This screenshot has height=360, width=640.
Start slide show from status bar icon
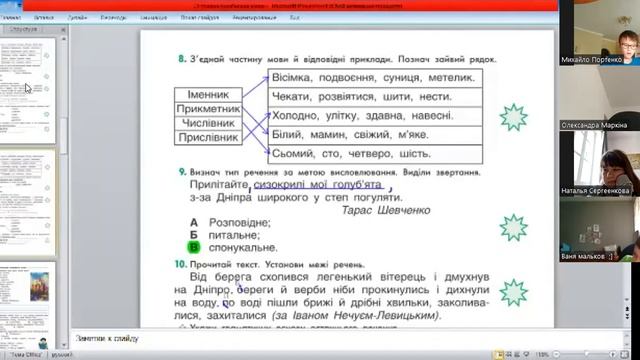click(526, 354)
